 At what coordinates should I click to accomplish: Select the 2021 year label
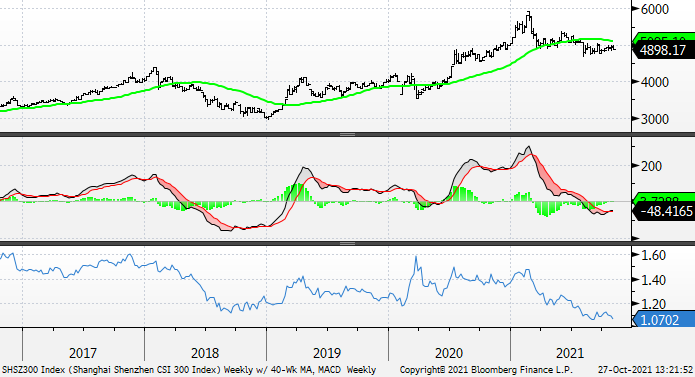click(x=570, y=353)
